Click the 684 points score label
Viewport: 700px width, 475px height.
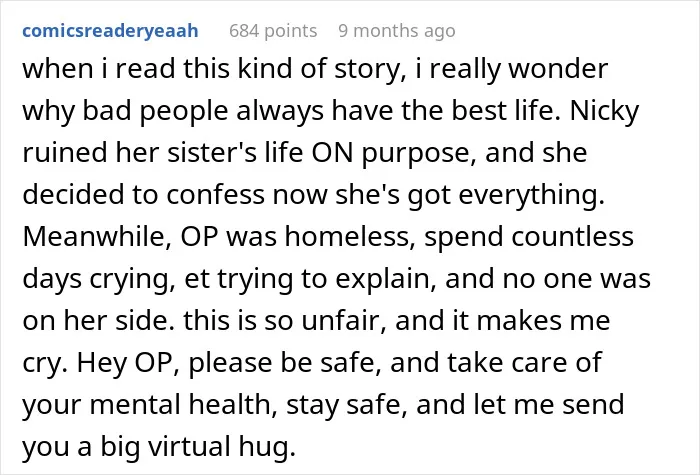(x=273, y=31)
